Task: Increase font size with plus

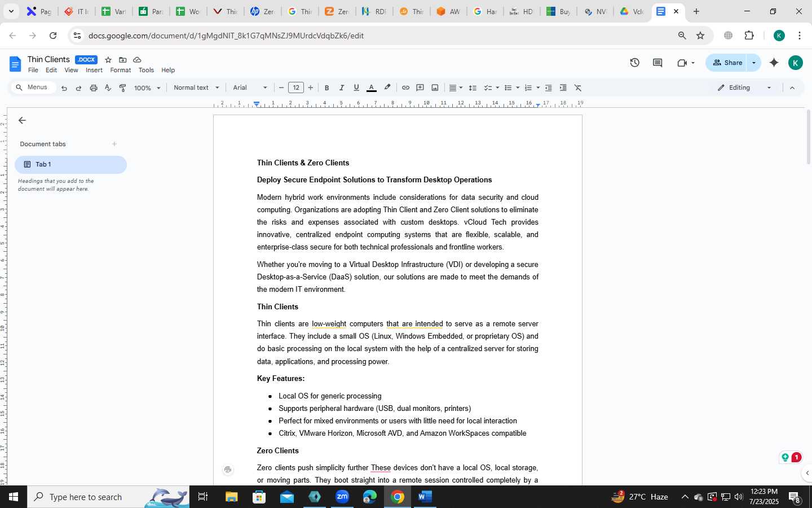Action: tap(311, 87)
